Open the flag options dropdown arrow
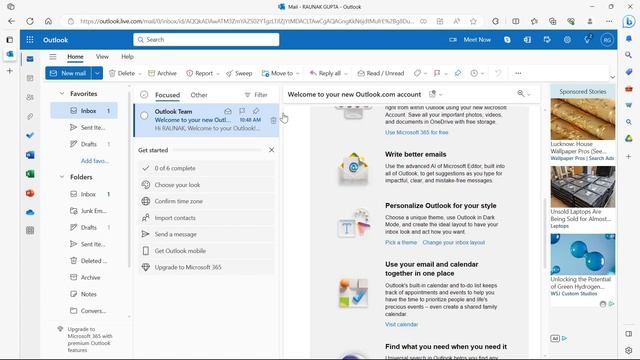This screenshot has width=640, height=360. [446, 73]
